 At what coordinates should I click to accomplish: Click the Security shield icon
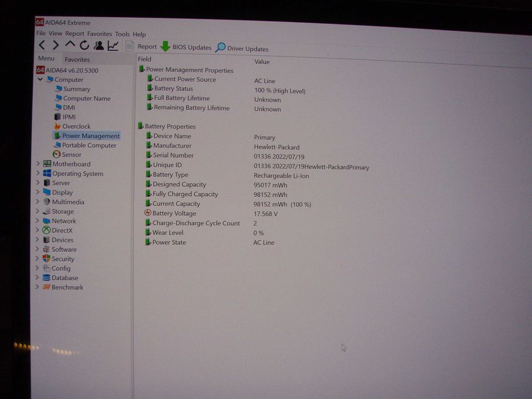point(46,259)
